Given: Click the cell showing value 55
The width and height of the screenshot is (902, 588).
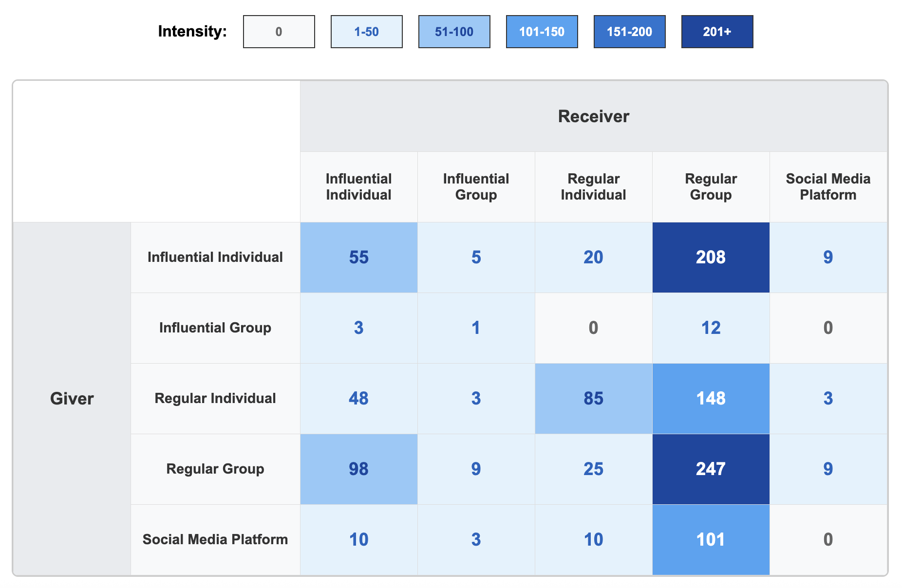Looking at the screenshot, I should [358, 257].
